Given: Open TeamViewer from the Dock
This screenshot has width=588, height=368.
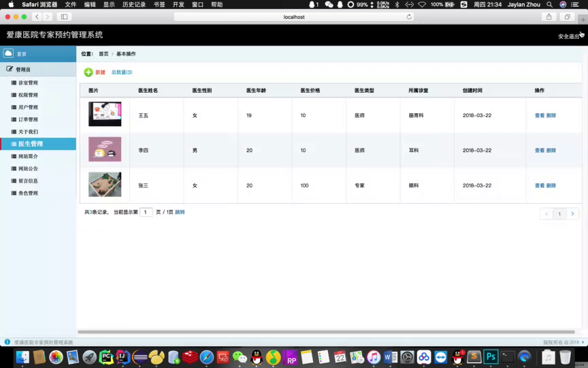Looking at the screenshot, I should [440, 357].
